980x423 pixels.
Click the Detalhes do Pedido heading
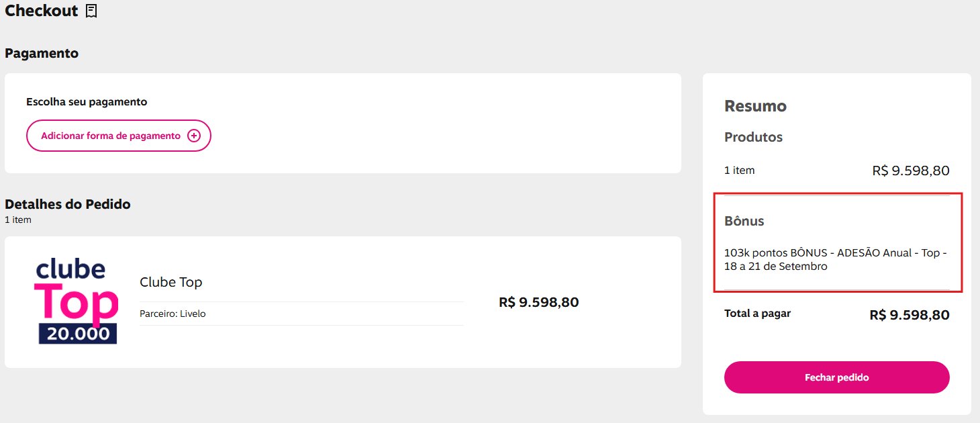pyautogui.click(x=68, y=204)
